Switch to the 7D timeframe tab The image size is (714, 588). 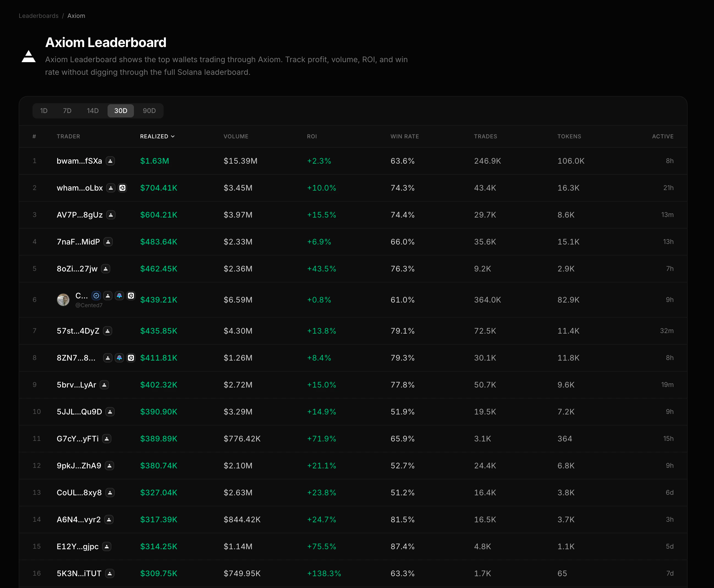tap(67, 111)
